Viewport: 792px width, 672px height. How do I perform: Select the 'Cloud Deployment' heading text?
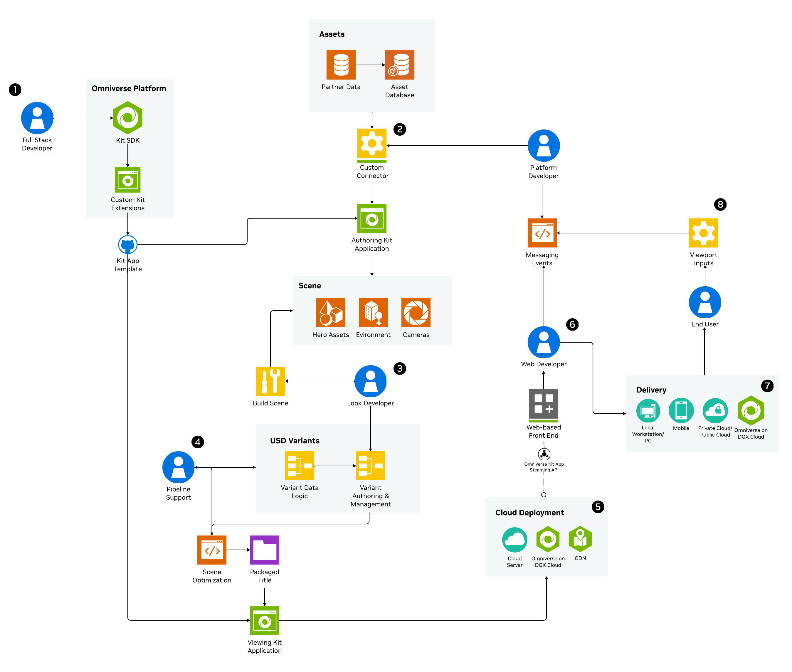529,513
